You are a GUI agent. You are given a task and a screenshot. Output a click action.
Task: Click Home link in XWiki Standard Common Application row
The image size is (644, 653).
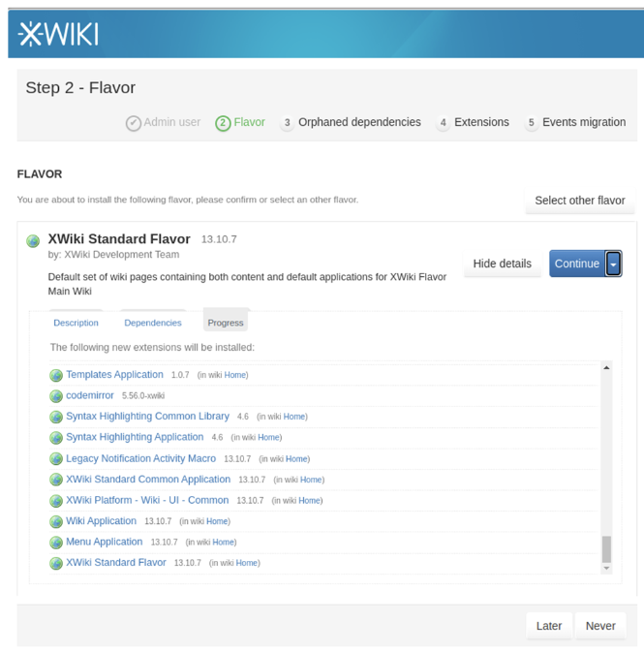(311, 480)
